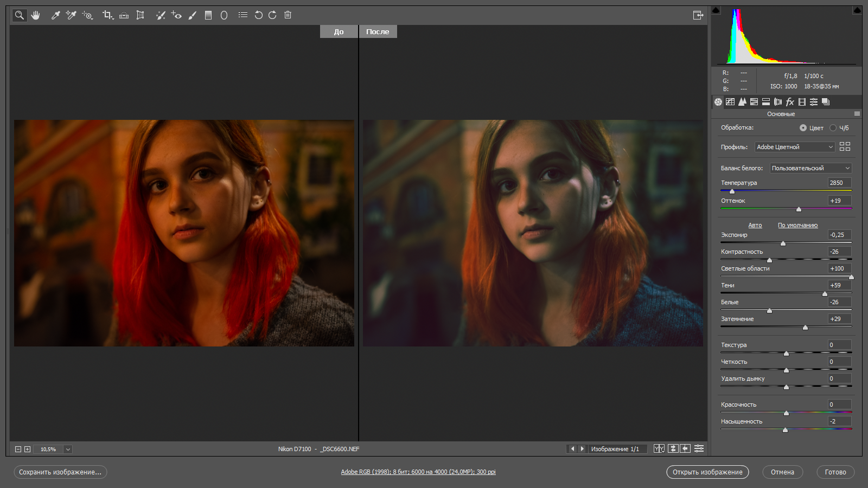Select the Adjustment Brush tool
Image resolution: width=868 pixels, height=488 pixels.
coord(192,15)
